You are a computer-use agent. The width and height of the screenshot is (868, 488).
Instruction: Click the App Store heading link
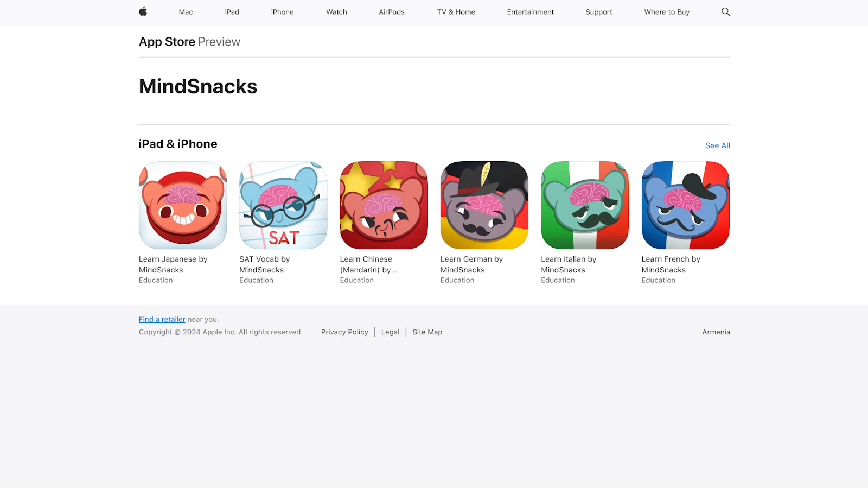click(x=167, y=42)
